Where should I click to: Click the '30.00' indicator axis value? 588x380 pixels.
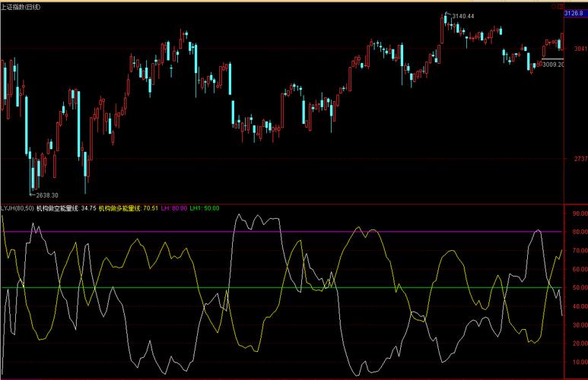coord(580,325)
